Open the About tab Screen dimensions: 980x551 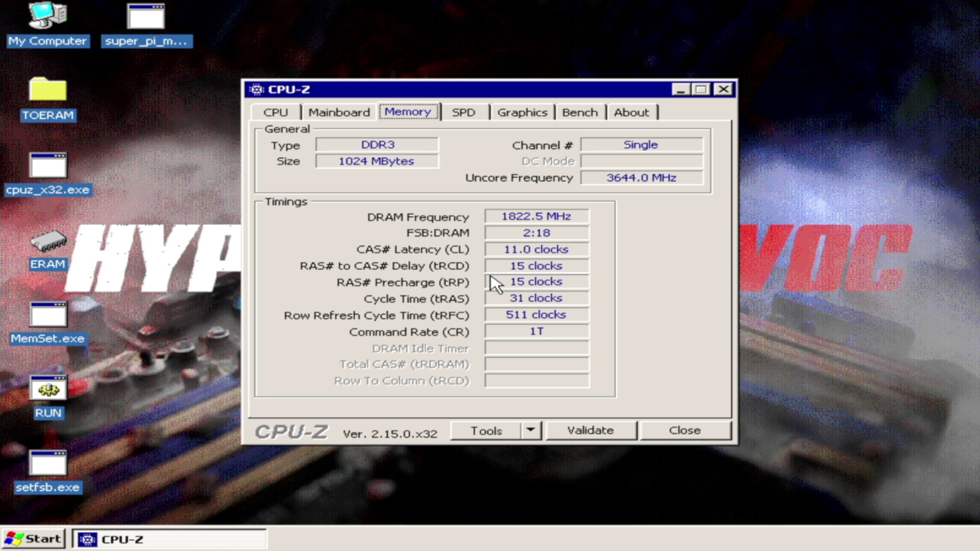click(631, 112)
